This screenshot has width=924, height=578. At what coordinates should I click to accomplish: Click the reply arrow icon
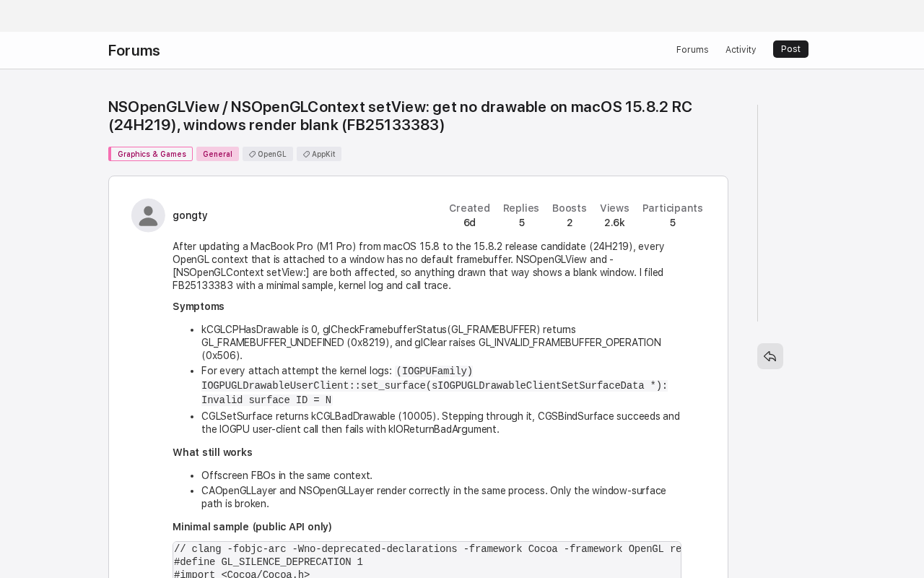coord(770,356)
